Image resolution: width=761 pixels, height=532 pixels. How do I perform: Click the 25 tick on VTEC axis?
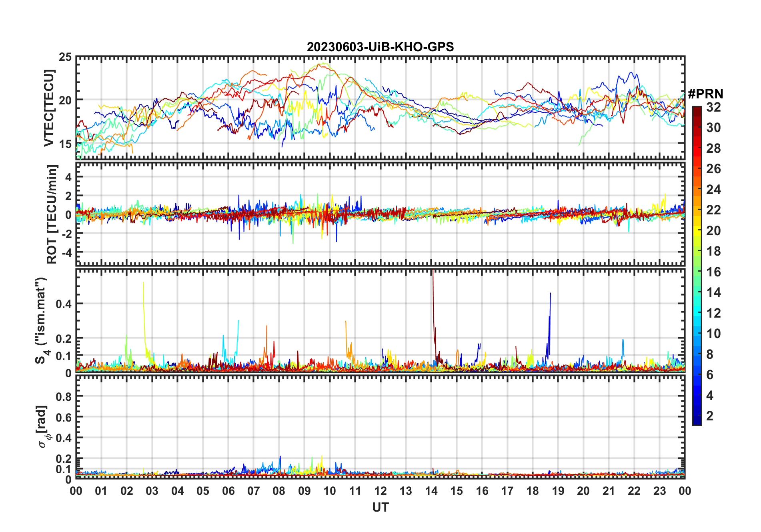click(x=65, y=57)
